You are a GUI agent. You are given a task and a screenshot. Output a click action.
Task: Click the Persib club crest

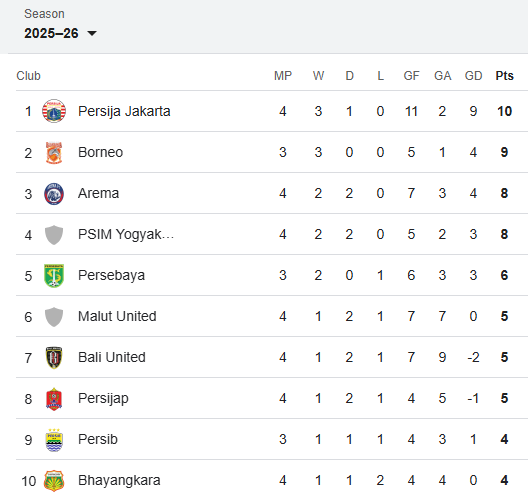pos(54,440)
